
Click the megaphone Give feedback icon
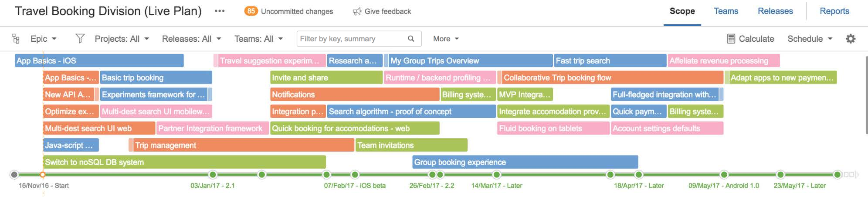[x=357, y=11]
